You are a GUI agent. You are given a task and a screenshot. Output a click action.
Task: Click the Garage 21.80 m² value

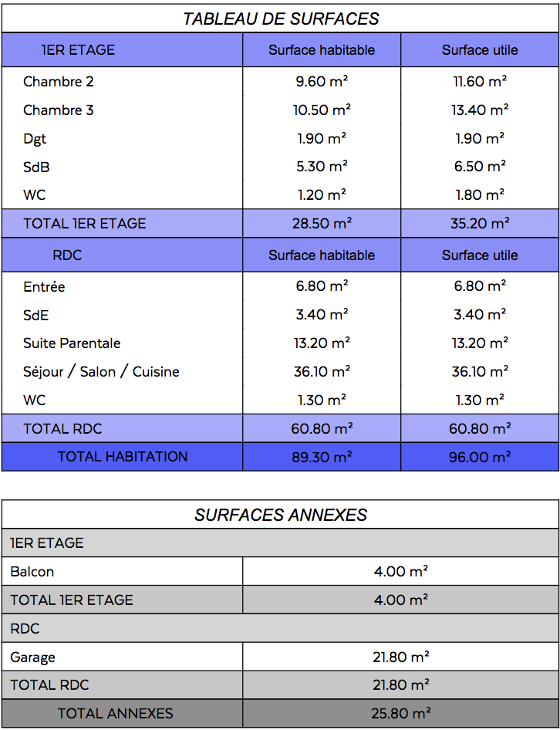click(400, 657)
